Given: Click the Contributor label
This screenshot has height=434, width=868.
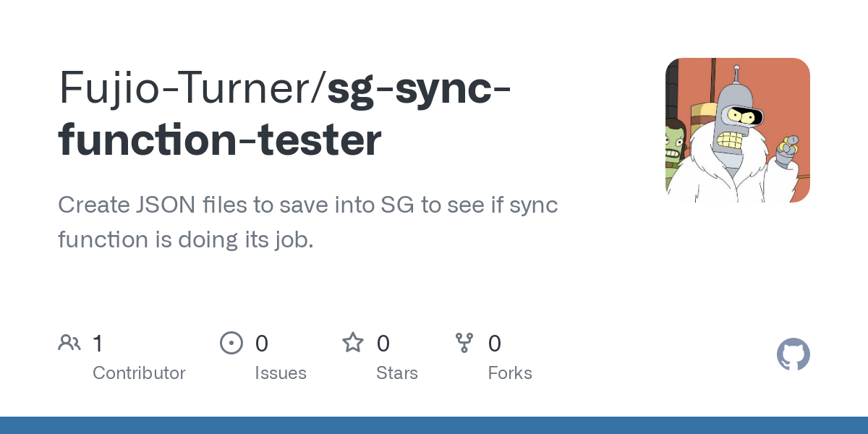Looking at the screenshot, I should pyautogui.click(x=139, y=373).
